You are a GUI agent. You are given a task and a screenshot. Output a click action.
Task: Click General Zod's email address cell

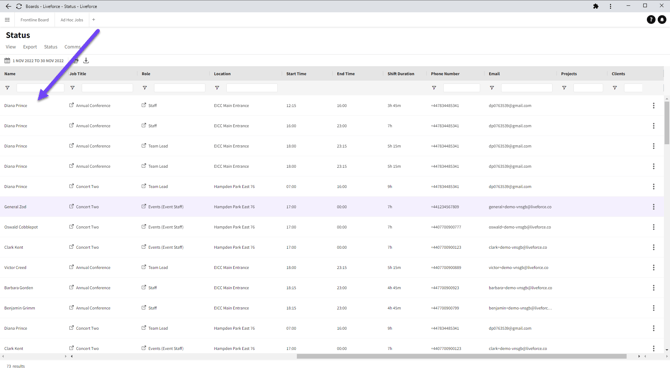(520, 207)
